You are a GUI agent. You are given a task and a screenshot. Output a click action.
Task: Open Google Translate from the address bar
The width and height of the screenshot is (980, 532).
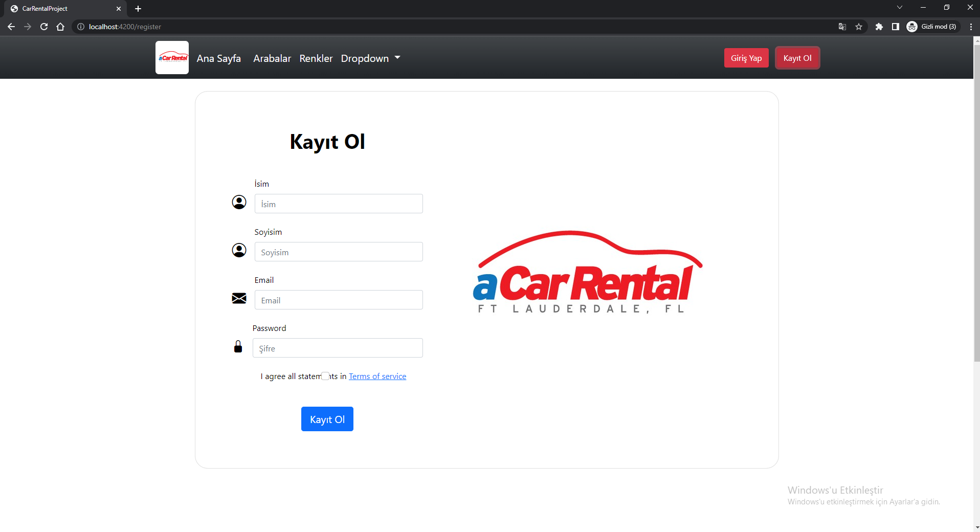842,27
